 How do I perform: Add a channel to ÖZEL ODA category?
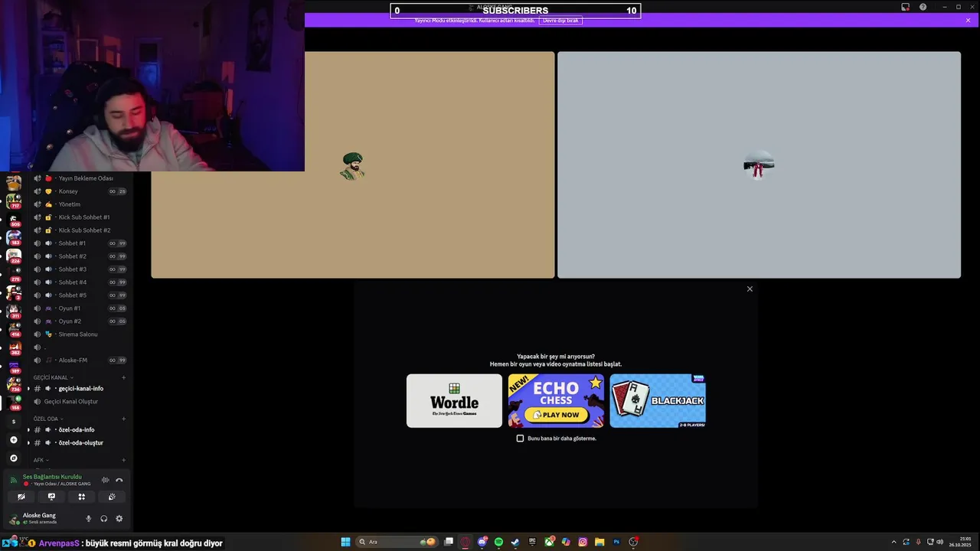pyautogui.click(x=124, y=419)
